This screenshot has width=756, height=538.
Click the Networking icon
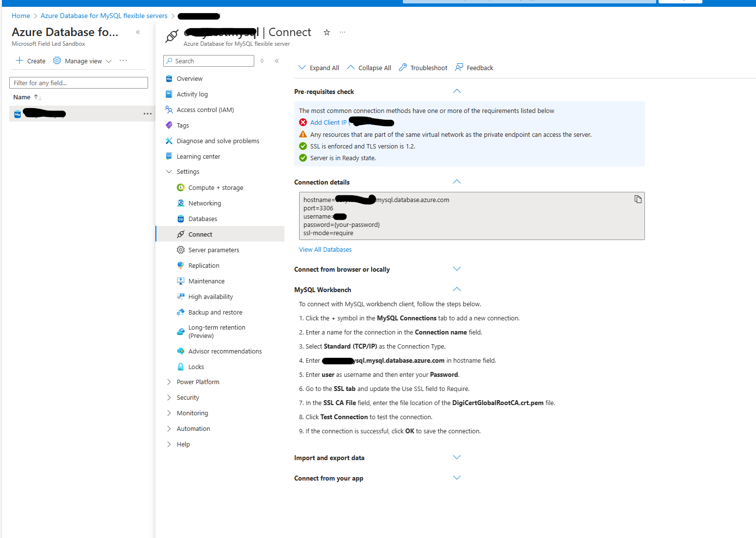(x=181, y=204)
